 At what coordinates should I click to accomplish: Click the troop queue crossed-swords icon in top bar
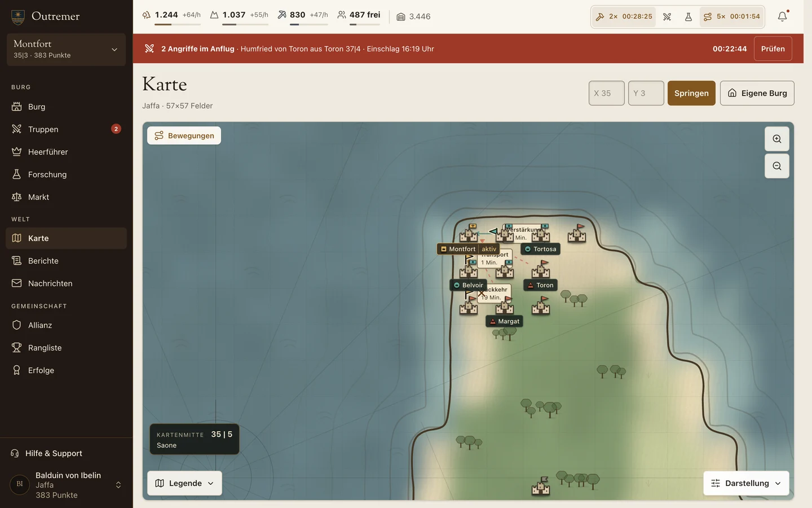(667, 17)
